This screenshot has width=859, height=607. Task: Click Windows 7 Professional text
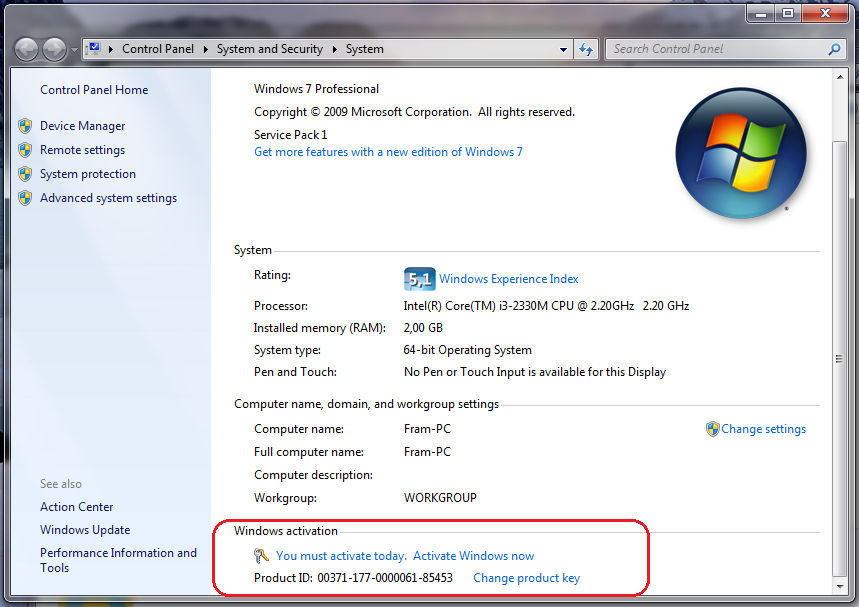tap(316, 89)
